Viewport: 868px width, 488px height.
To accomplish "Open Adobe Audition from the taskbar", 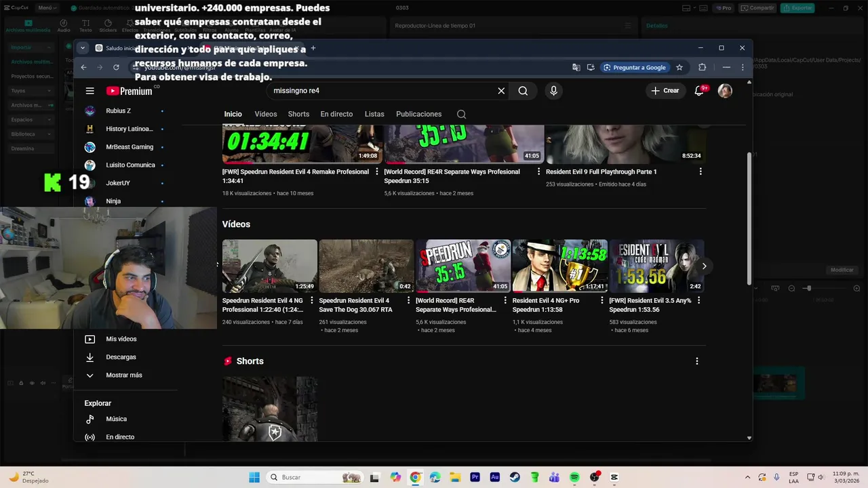I will coord(494,477).
